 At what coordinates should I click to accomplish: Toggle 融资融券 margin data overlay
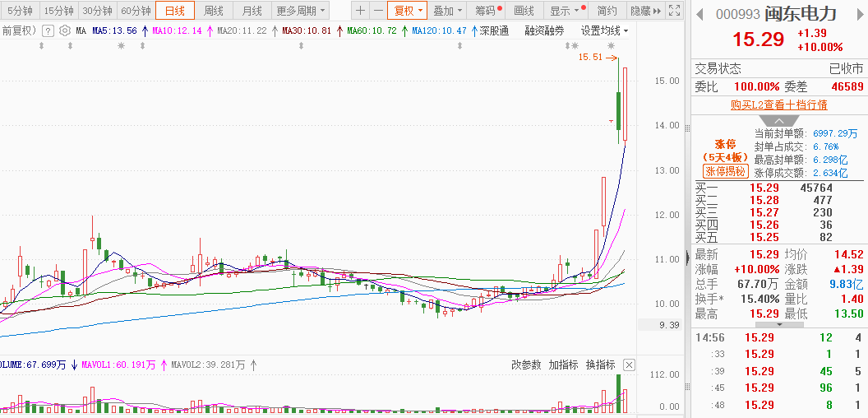(545, 31)
